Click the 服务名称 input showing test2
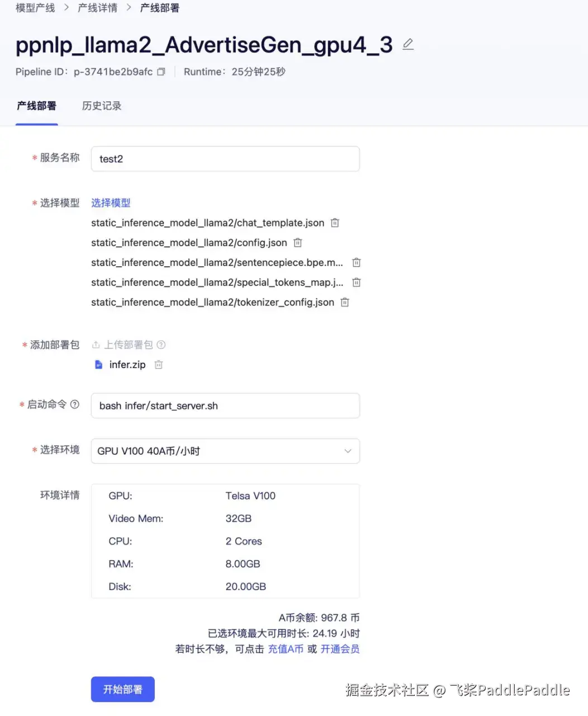This screenshot has height=716, width=588. pyautogui.click(x=225, y=159)
